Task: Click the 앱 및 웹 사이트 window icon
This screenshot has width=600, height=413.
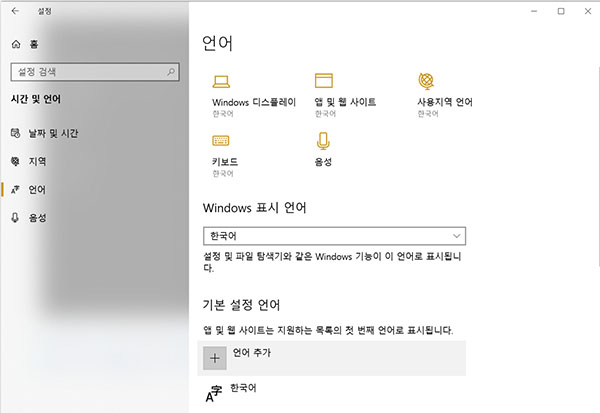Action: click(324, 81)
